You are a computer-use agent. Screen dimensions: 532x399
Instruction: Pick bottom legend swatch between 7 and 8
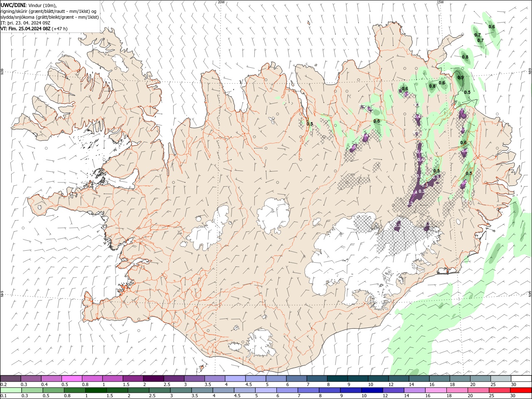(308, 390)
